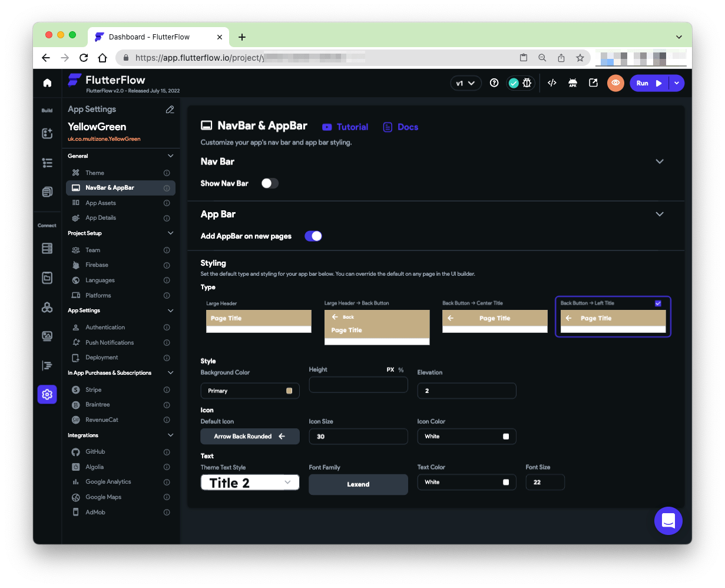Open the v1 version dropdown
Screen dimensions: 725x588
tap(465, 83)
